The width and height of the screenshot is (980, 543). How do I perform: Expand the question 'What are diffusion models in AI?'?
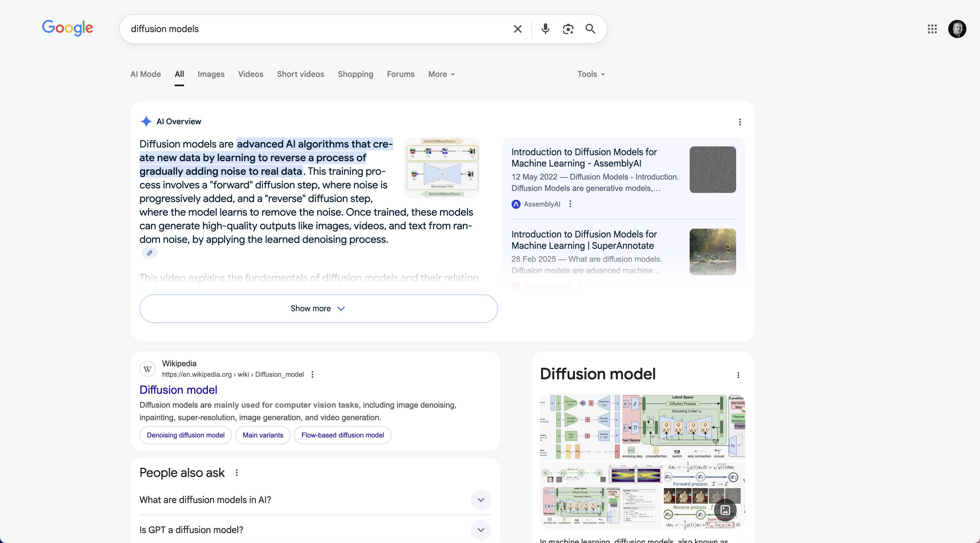[480, 500]
